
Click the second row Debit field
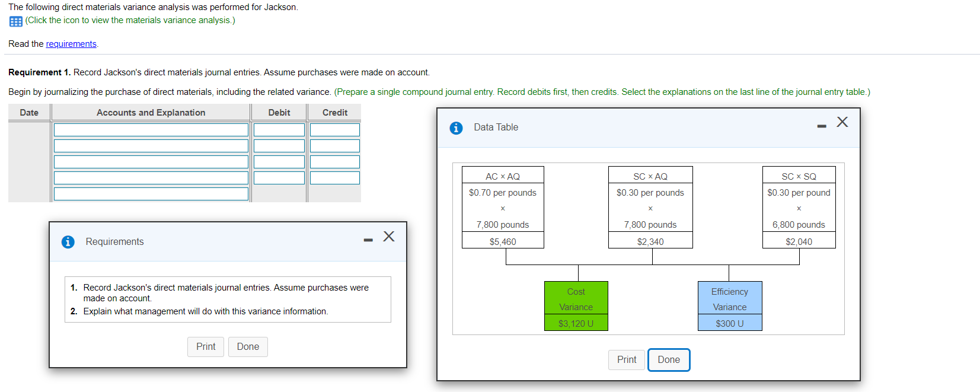(x=279, y=146)
